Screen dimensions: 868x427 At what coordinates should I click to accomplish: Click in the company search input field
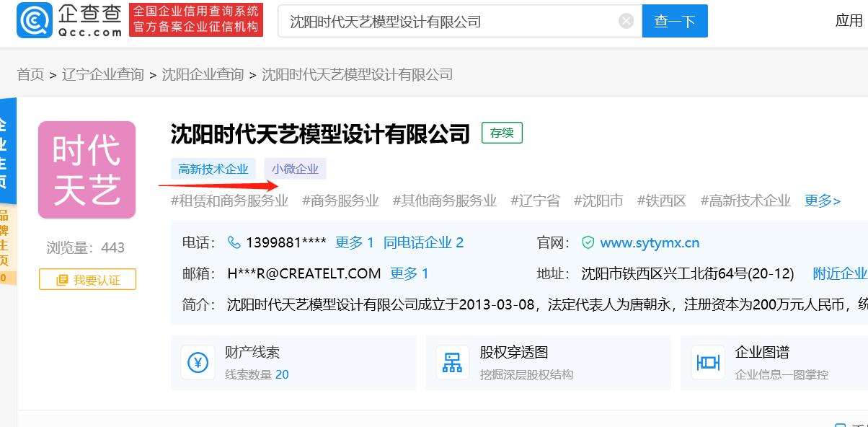(447, 21)
